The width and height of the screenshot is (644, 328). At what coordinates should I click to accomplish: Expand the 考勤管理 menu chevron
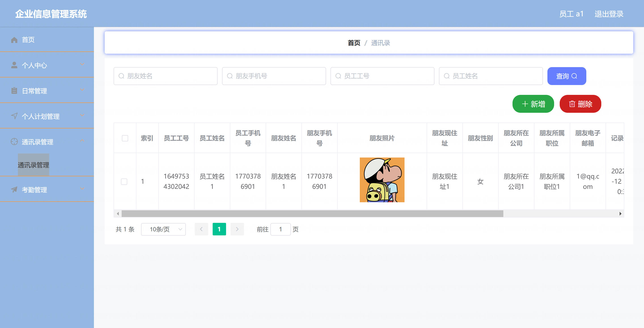(x=82, y=189)
